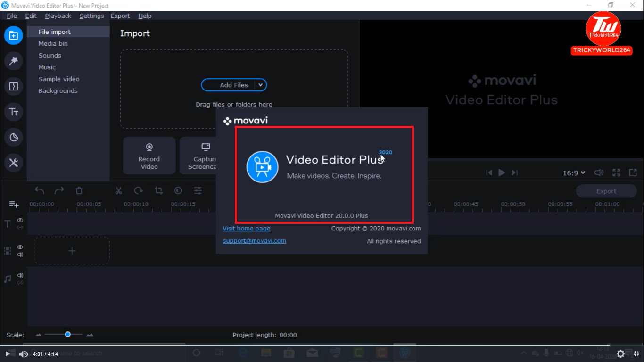Image resolution: width=644 pixels, height=362 pixels.
Task: Select Sounds in the sidebar list
Action: [x=68, y=56]
